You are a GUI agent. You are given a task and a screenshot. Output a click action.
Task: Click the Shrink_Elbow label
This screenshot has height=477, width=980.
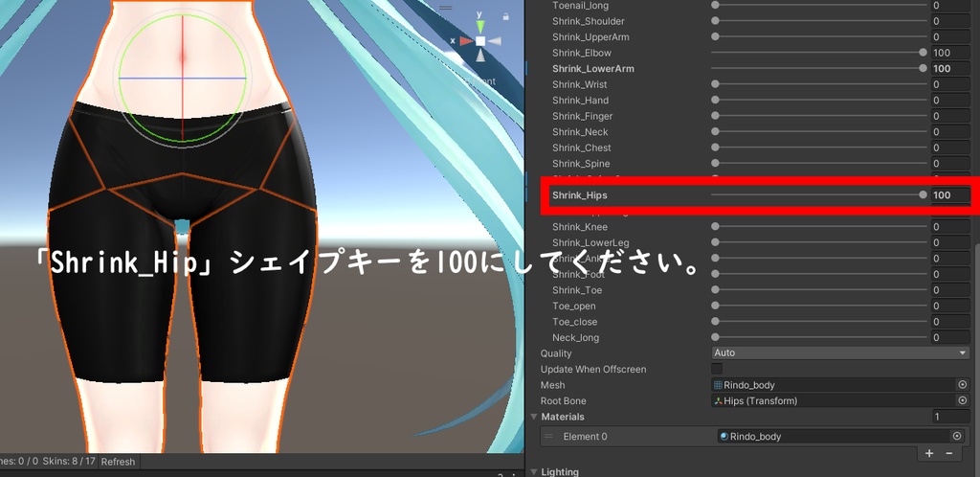pyautogui.click(x=582, y=53)
